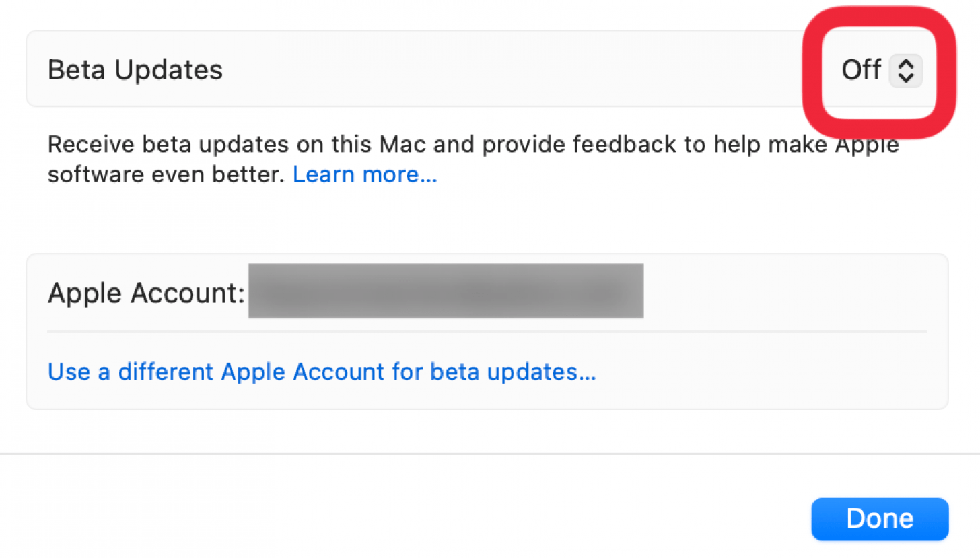
Task: Choose "Use a different Apple Account for beta updates..."
Action: click(x=322, y=372)
